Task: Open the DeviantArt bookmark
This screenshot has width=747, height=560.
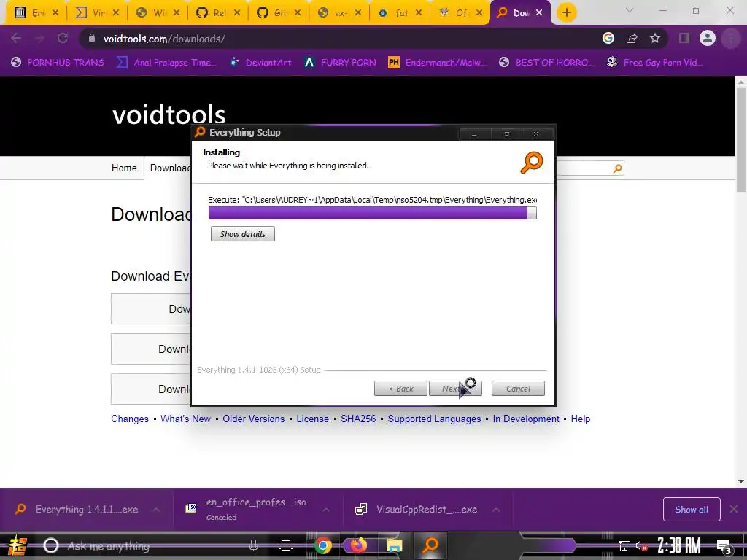Action: 260,63
